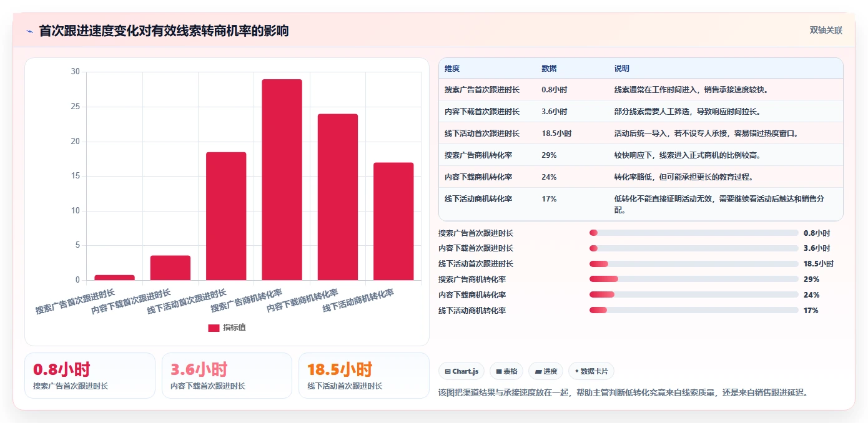Click the 搜索广告商机转化率 chart bar
This screenshot has height=423, width=868.
[x=282, y=180]
